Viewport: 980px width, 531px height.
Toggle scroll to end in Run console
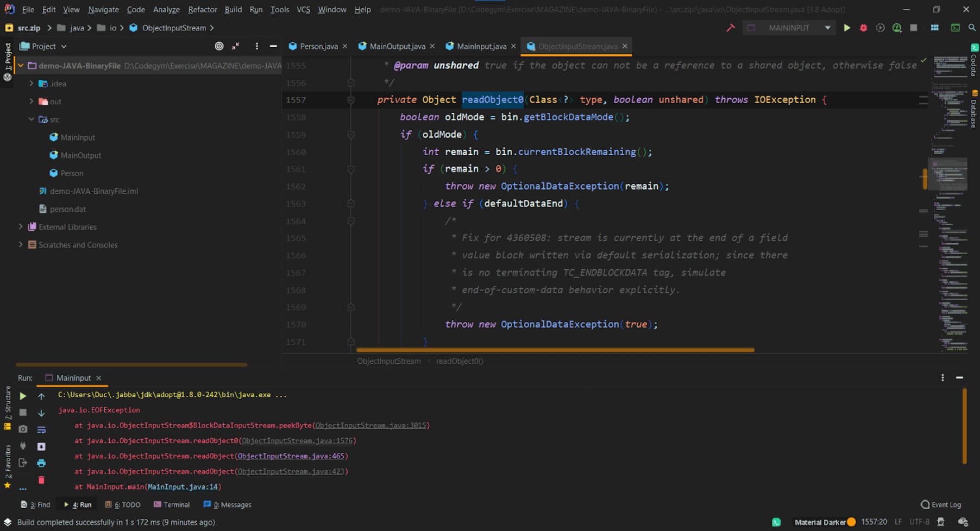point(41,446)
